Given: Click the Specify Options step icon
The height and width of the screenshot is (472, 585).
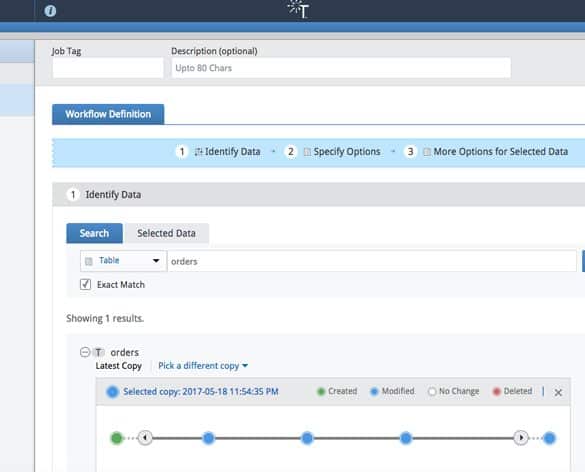Looking at the screenshot, I should pos(307,152).
